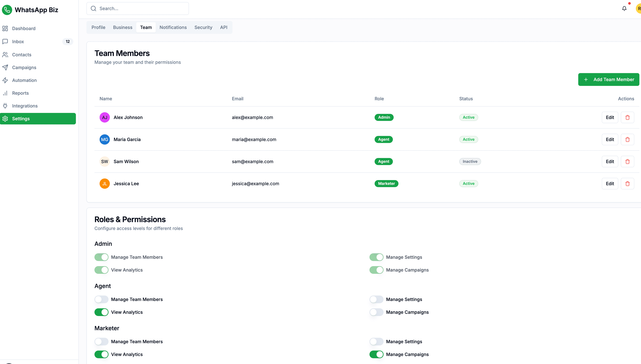Toggle Admin View Analytics switch
The height and width of the screenshot is (364, 641).
pos(101,270)
